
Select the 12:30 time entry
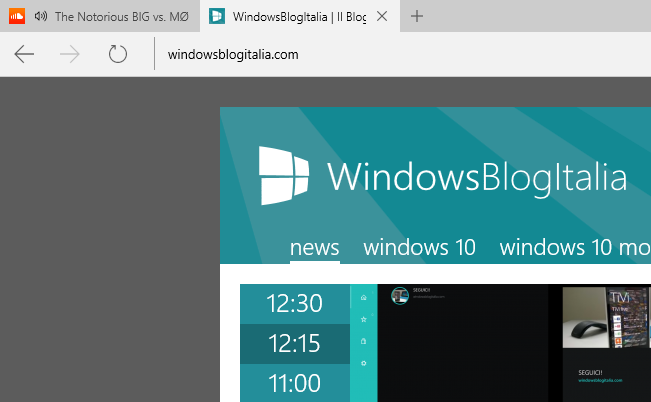point(295,304)
